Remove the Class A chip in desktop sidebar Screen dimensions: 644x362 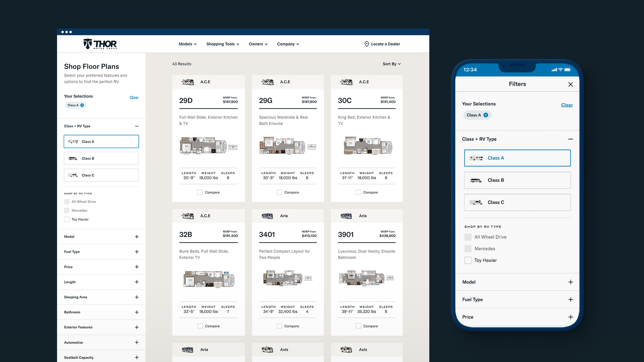[x=82, y=105]
